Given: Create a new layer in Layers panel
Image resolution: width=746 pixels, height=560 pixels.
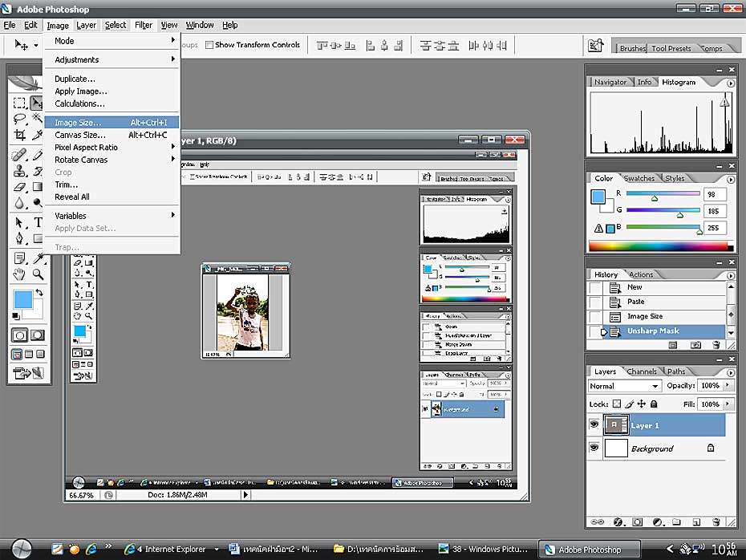Looking at the screenshot, I should (696, 522).
